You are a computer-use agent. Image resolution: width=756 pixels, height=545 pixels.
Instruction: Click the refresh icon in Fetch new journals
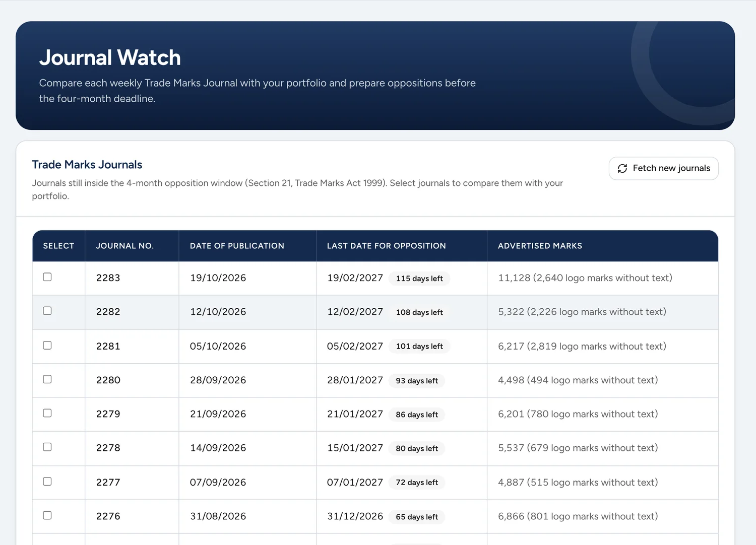click(622, 168)
